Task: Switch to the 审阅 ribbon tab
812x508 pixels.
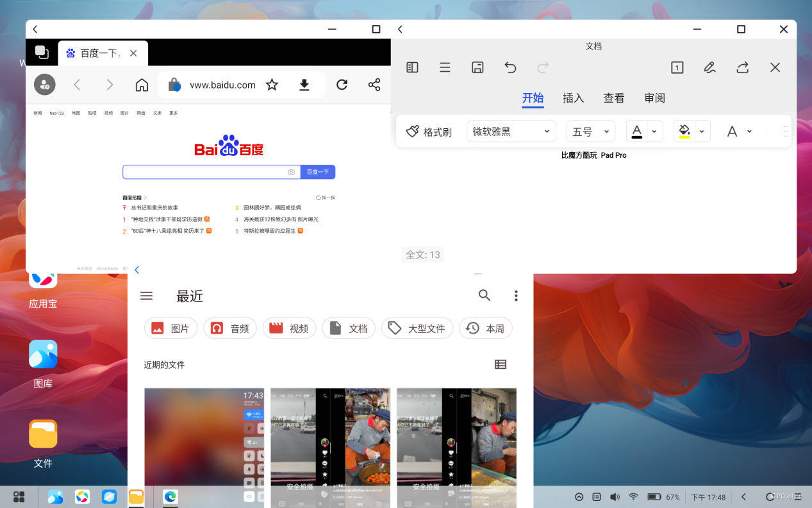Action: (x=654, y=98)
